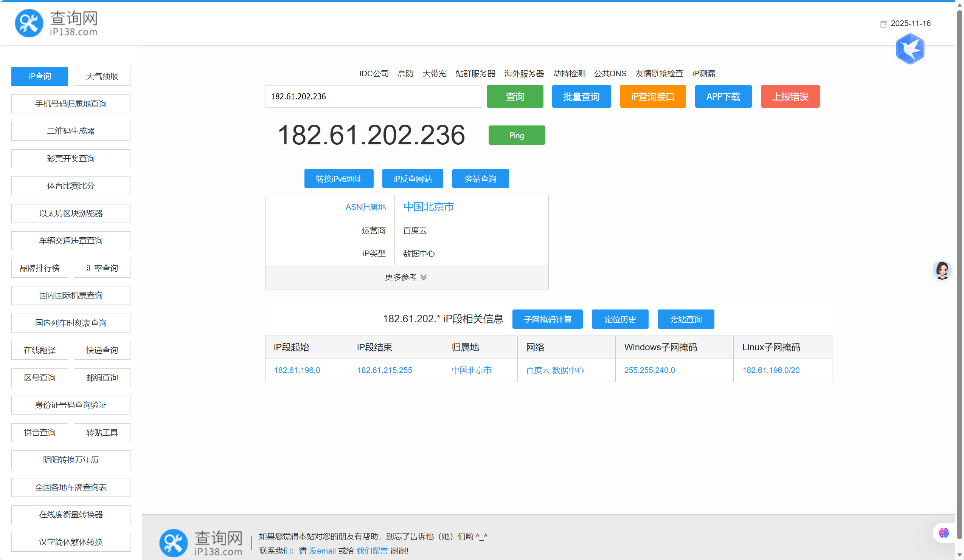Open the 子网掩码计算 calculator

coord(547,319)
